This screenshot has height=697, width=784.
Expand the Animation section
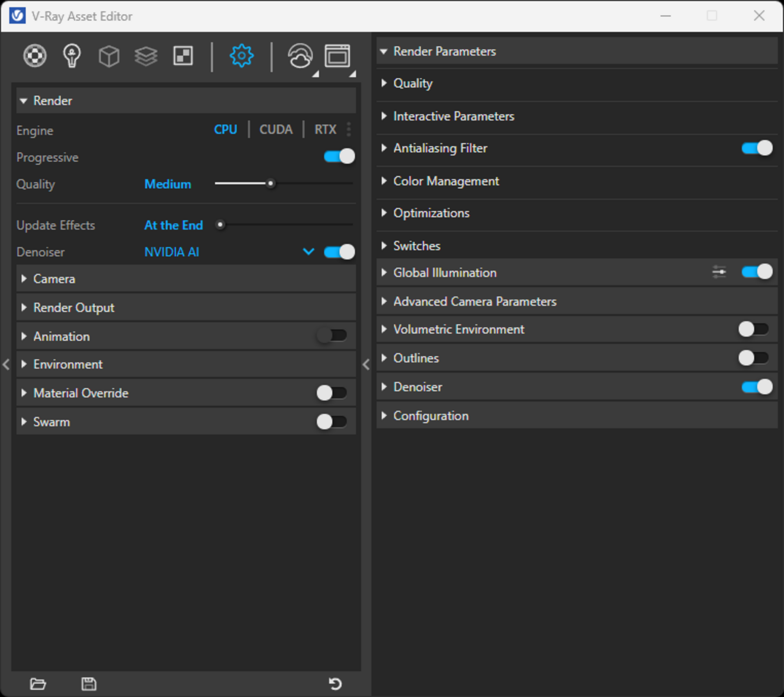pyautogui.click(x=25, y=335)
